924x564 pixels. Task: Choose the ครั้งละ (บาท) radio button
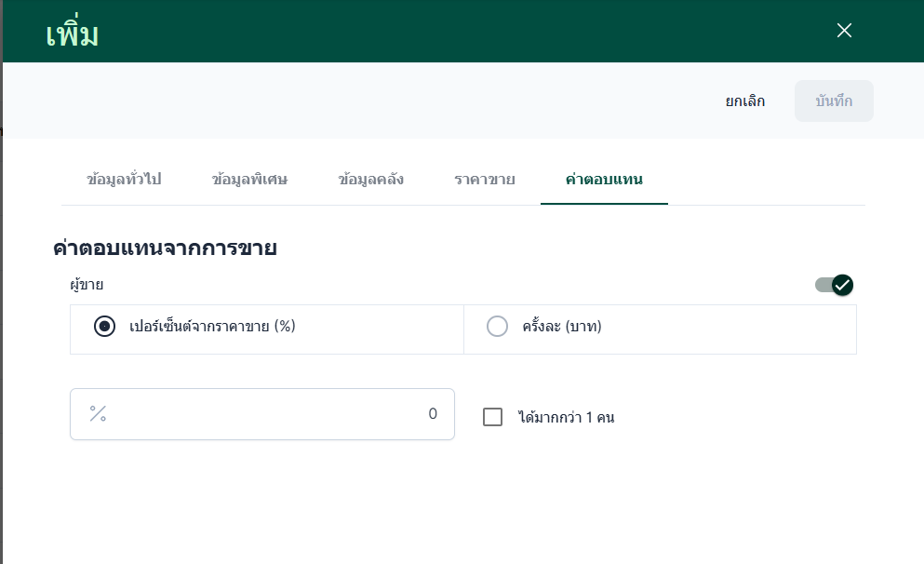498,327
